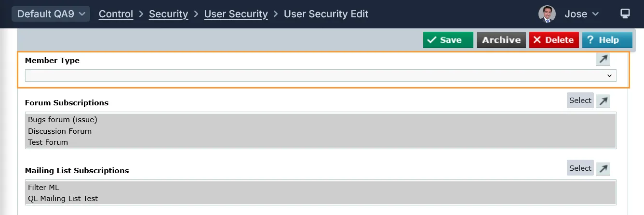644x215 pixels.
Task: Click the monitor icon in top bar
Action: 625,13
